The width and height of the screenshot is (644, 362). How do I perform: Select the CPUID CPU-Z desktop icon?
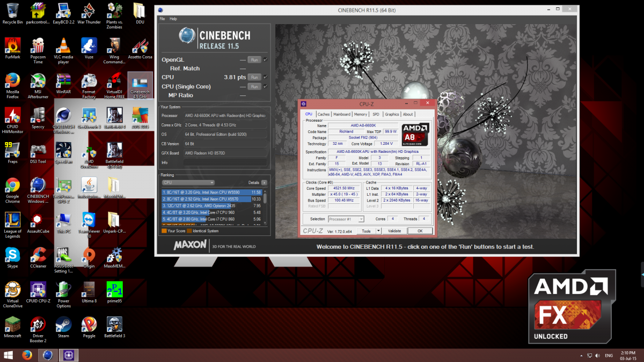[38, 292]
